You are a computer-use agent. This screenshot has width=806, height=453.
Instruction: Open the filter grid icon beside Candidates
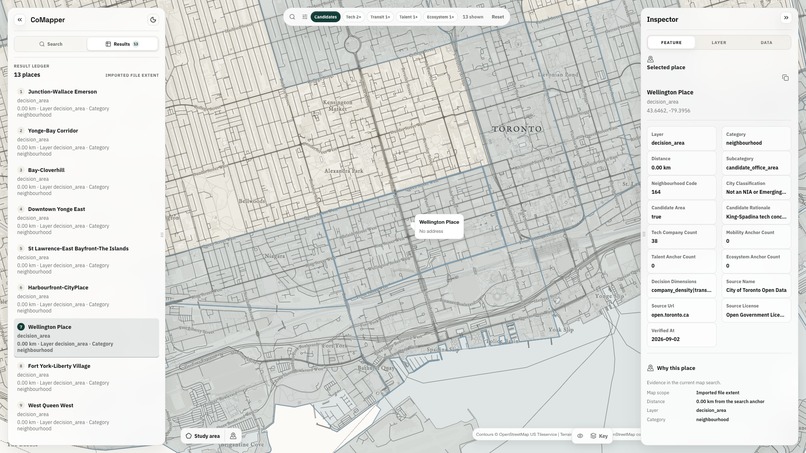click(304, 17)
